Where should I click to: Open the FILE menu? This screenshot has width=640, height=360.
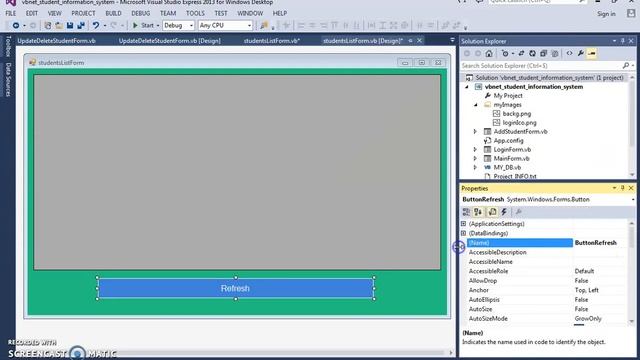pyautogui.click(x=11, y=13)
